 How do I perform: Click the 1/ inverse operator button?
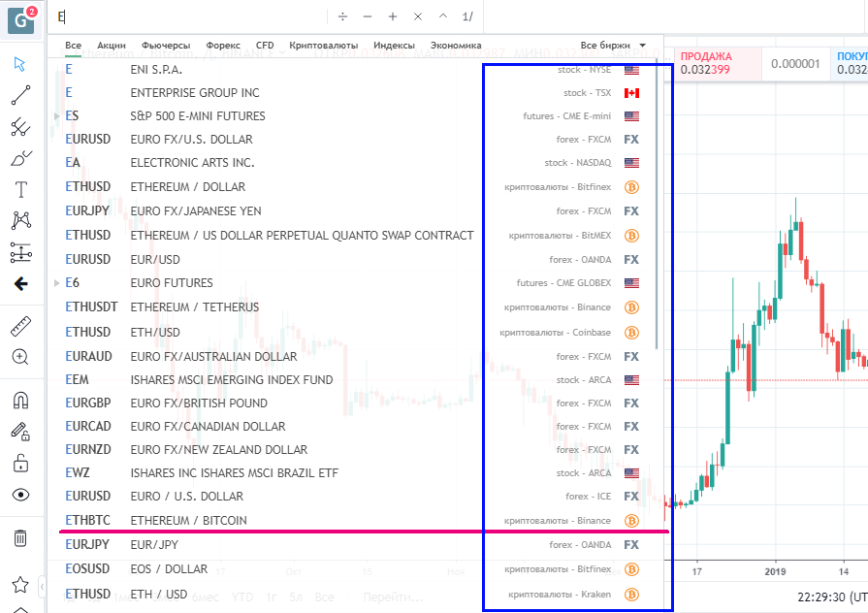click(x=467, y=16)
